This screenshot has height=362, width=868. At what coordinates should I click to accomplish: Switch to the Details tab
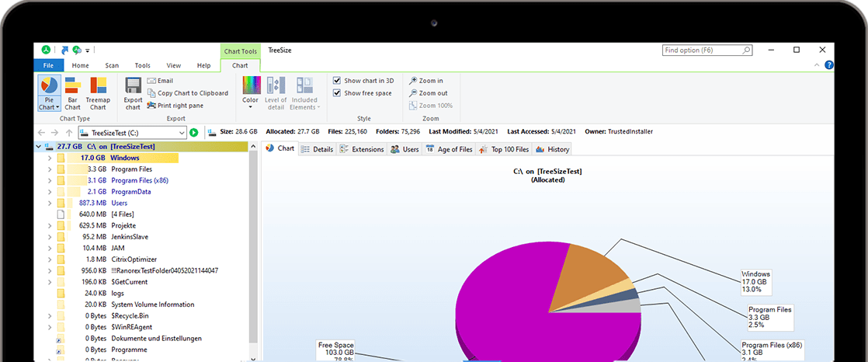click(x=318, y=149)
